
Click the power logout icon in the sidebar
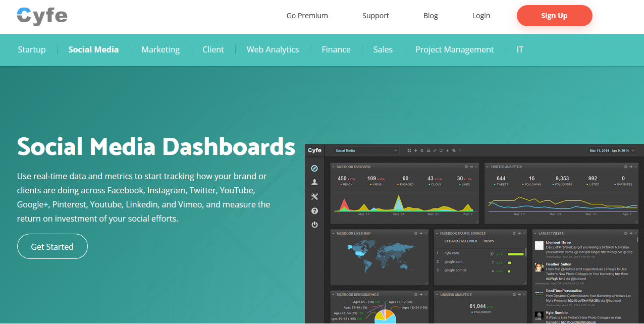[314, 225]
